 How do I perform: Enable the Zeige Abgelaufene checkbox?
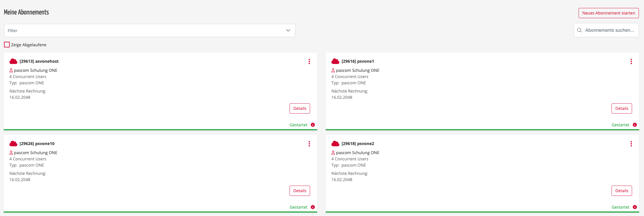7,45
